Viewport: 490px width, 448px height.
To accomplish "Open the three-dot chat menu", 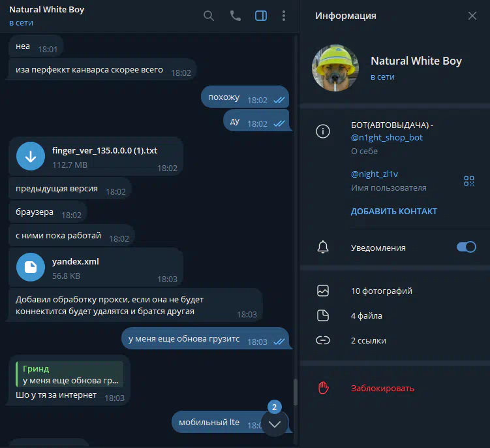I will [x=284, y=16].
